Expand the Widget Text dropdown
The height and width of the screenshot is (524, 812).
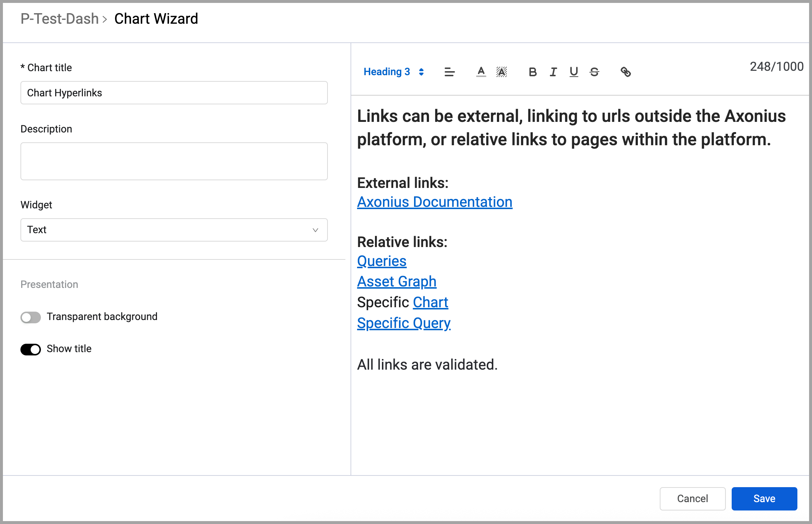(174, 230)
